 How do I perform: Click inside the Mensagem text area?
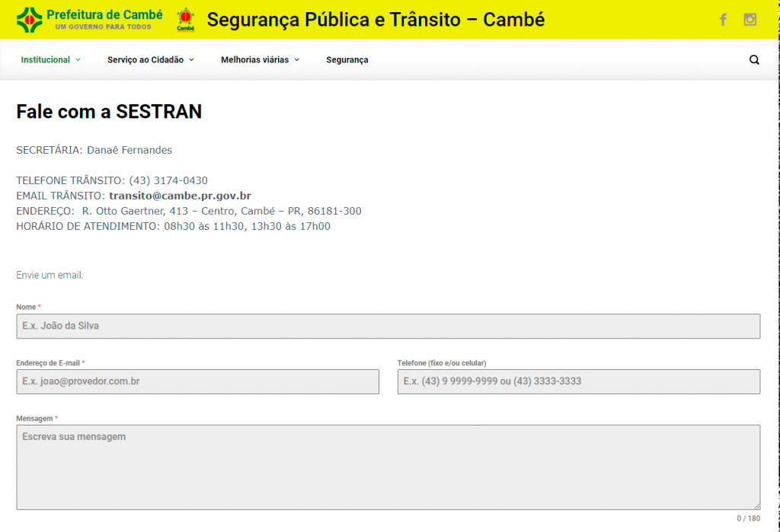(388, 467)
